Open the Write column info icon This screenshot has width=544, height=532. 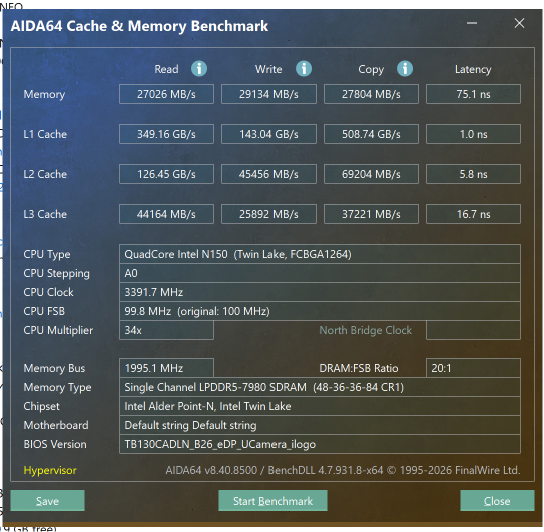[304, 69]
